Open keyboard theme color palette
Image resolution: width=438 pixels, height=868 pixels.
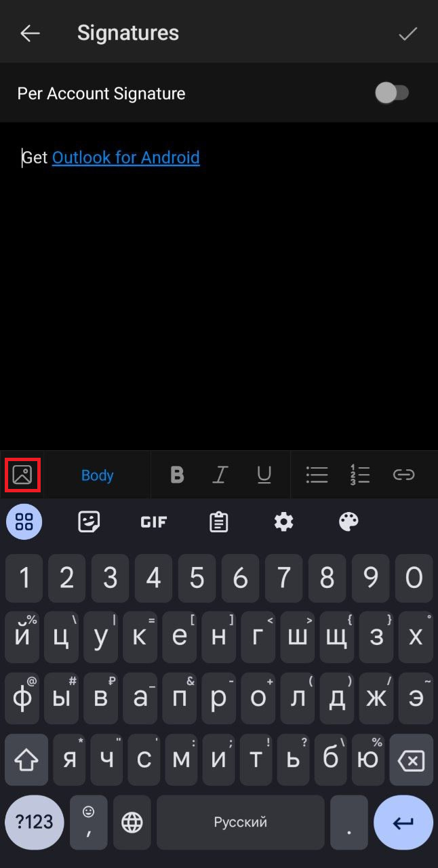[x=349, y=521]
